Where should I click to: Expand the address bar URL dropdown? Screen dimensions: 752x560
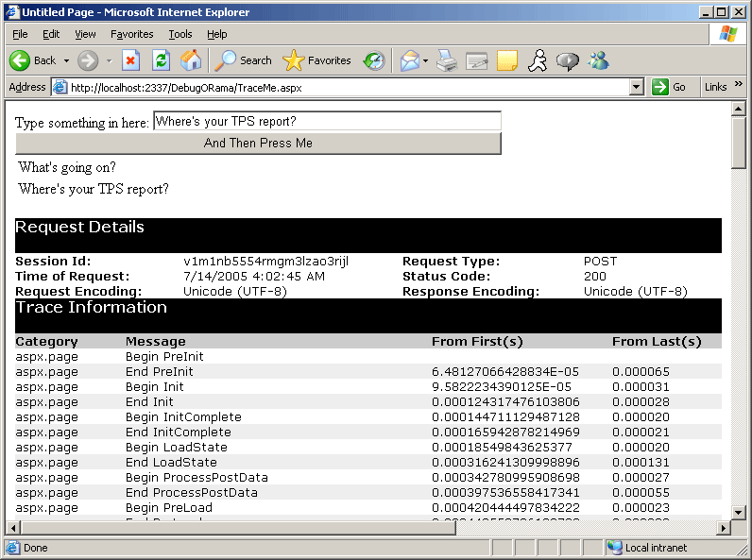point(637,87)
